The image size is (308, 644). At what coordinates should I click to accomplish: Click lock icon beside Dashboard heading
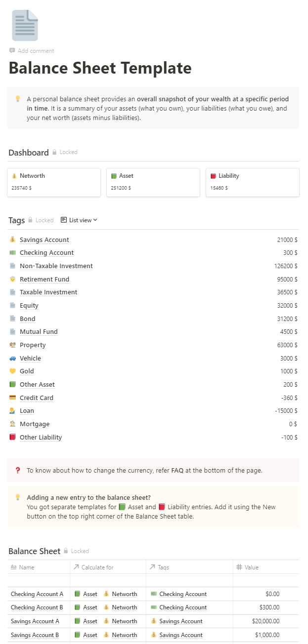54,153
